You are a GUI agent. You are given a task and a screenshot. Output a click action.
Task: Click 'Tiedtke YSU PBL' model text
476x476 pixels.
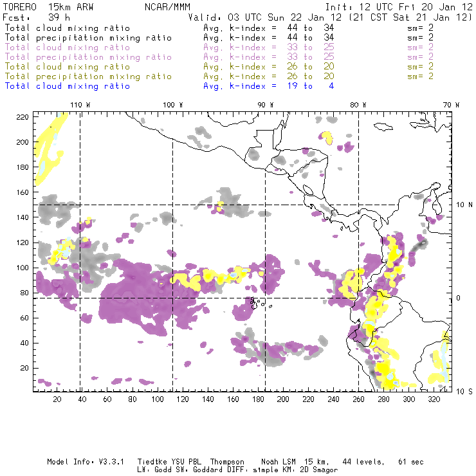click(169, 462)
